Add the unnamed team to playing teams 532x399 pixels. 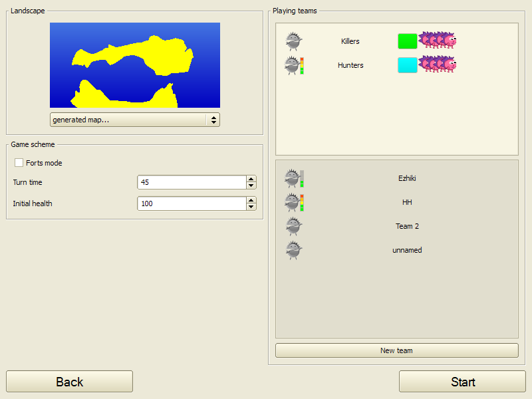(x=407, y=250)
